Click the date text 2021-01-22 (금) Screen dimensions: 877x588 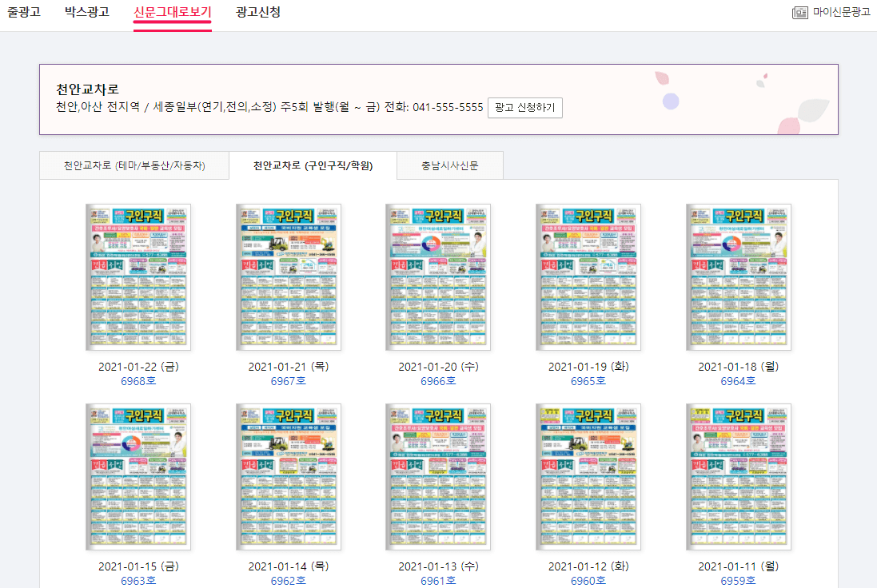[138, 367]
